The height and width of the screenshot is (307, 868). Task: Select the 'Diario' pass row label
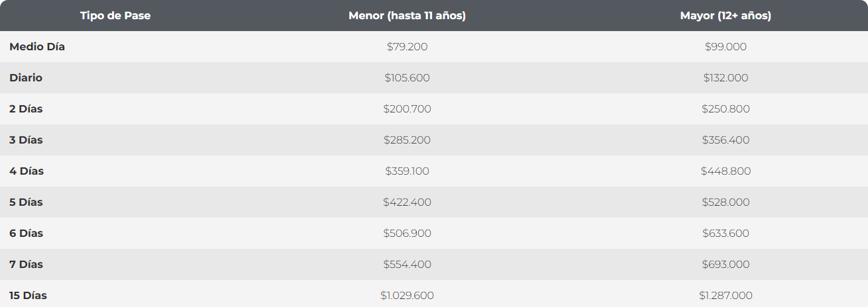click(x=26, y=78)
